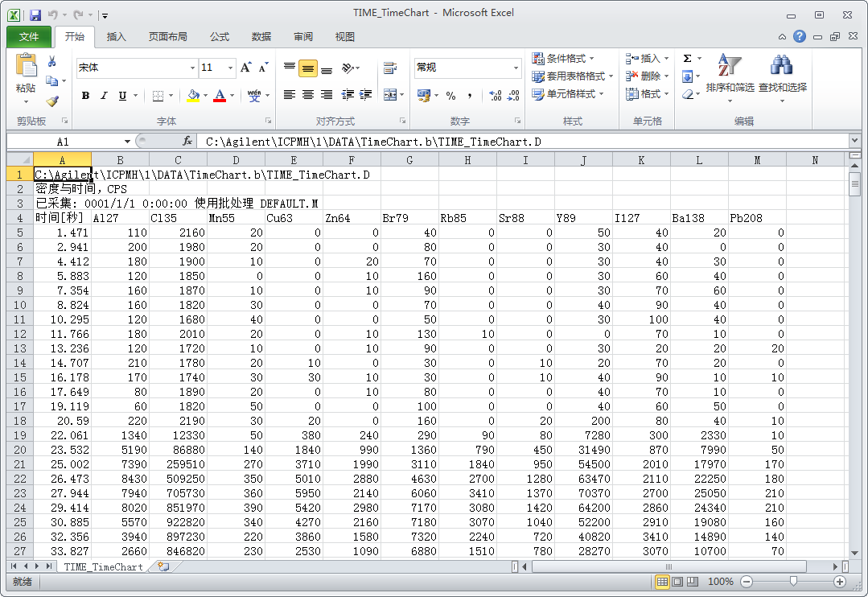This screenshot has width=868, height=597.
Task: Click the Fill down icon
Action: coord(688,76)
